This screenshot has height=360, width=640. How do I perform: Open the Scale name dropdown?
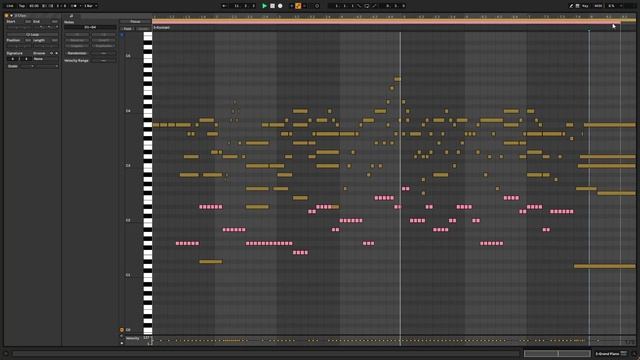pyautogui.click(x=47, y=66)
